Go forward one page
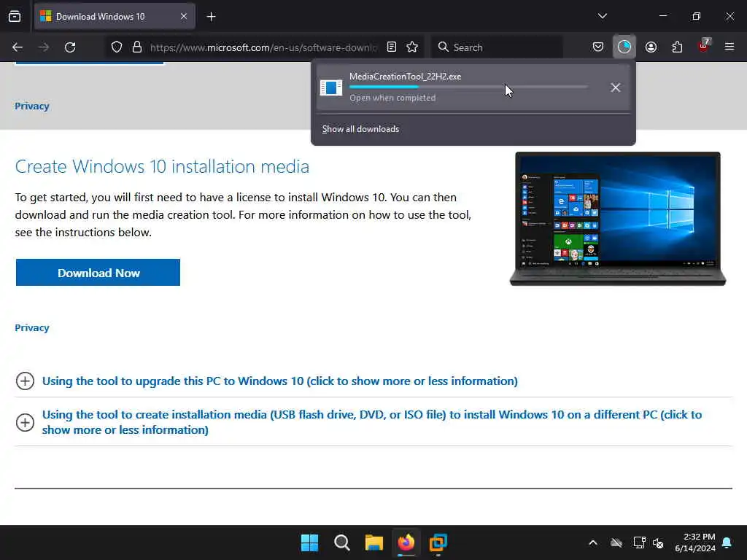The image size is (747, 560). [44, 47]
